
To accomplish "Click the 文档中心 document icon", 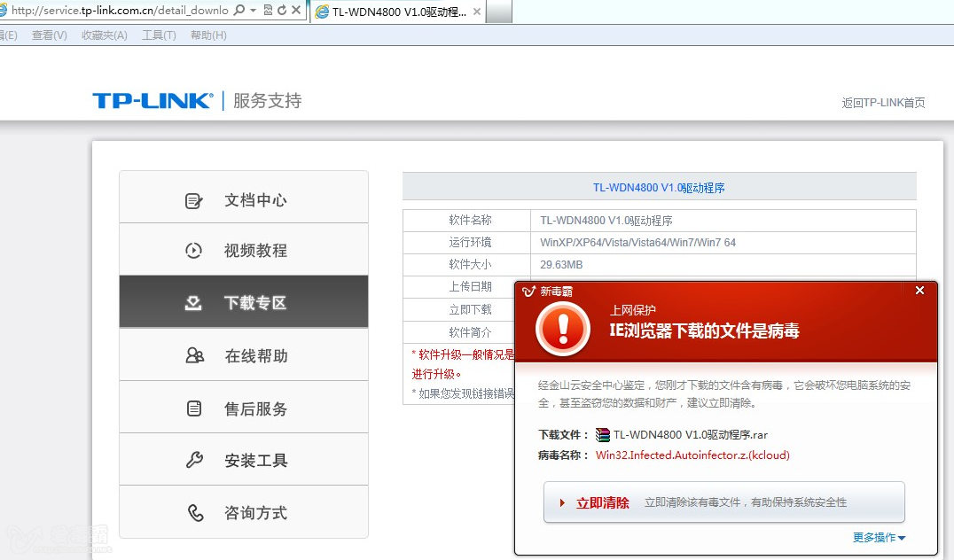I will [193, 200].
